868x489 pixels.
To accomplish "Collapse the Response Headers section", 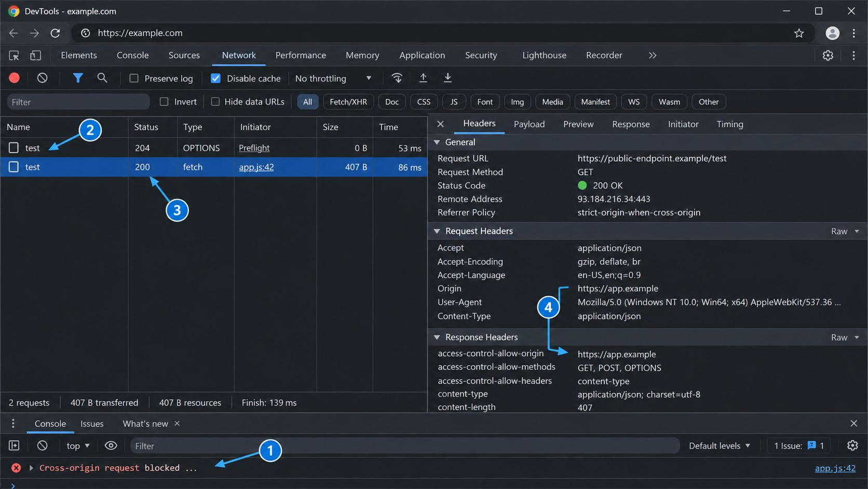I will point(437,337).
